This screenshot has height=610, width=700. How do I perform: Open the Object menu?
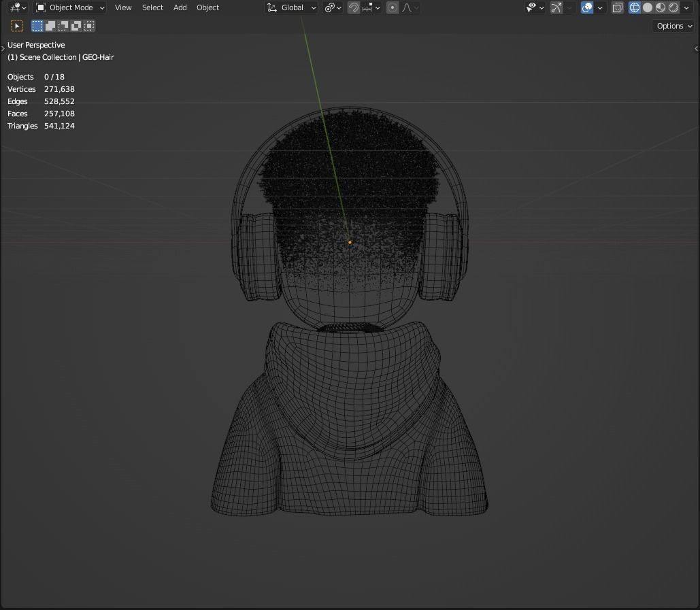point(207,7)
